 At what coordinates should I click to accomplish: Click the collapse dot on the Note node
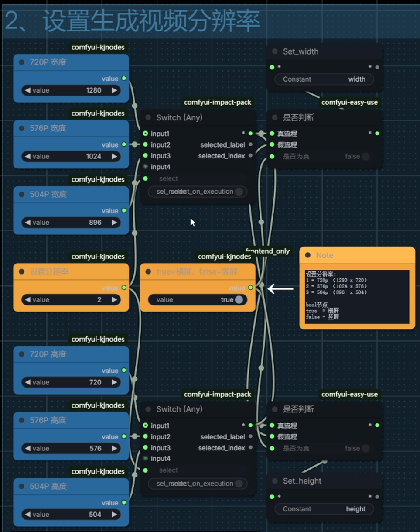(308, 255)
